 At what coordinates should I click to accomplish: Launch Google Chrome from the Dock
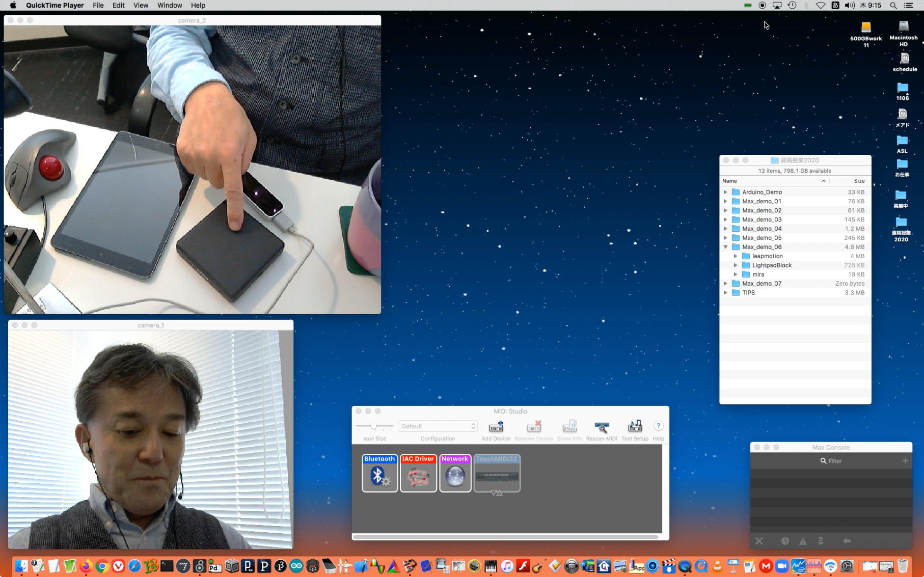point(102,566)
